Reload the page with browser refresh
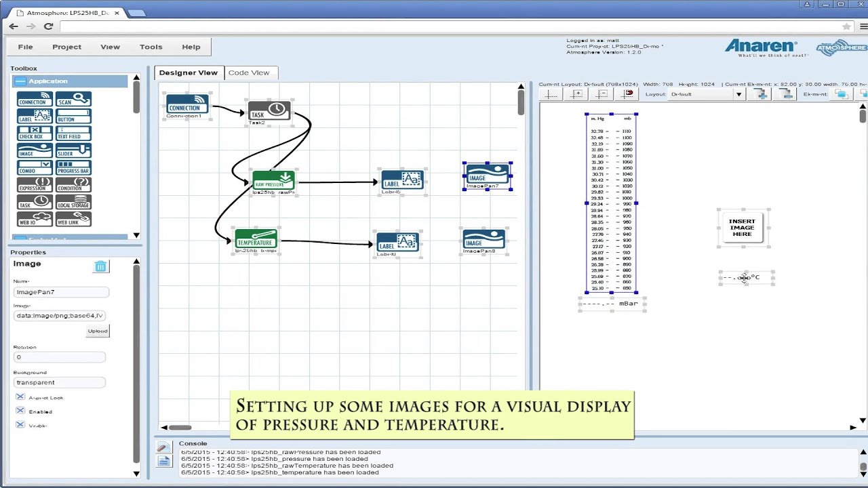868x488 pixels. (x=48, y=26)
